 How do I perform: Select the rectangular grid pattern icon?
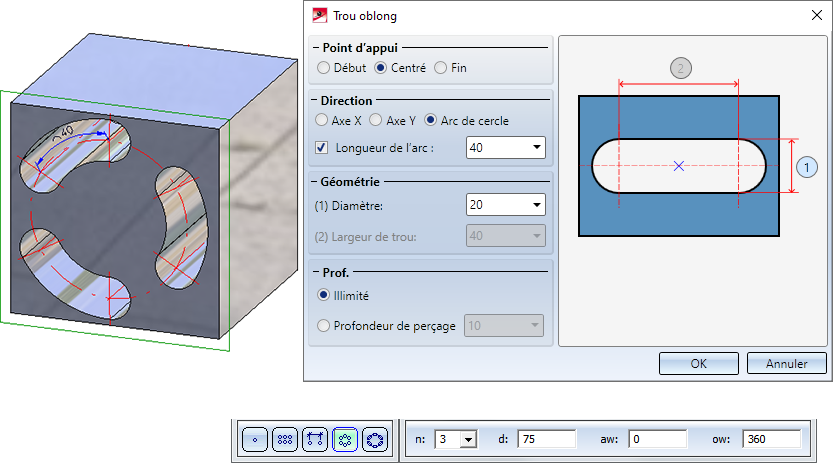coord(285,440)
